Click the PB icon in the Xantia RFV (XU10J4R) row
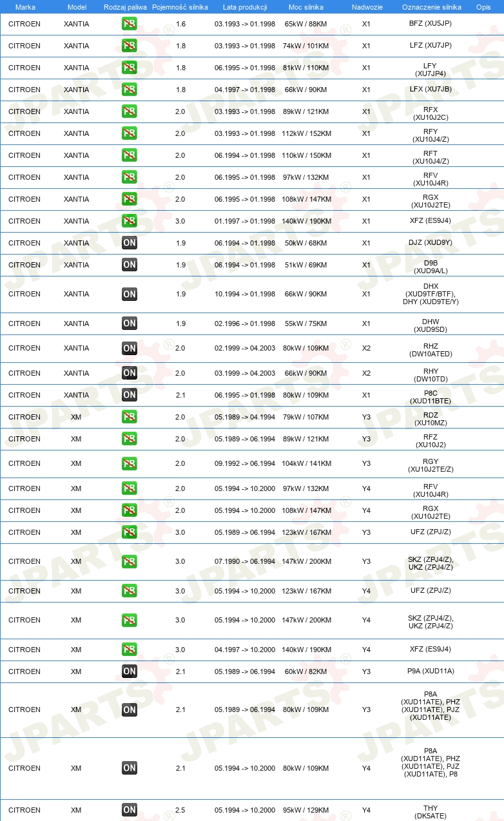Screen dimensions: 504x821 tap(130, 177)
